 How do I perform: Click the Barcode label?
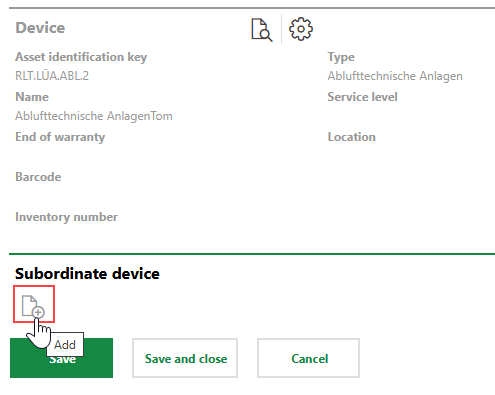pos(38,177)
